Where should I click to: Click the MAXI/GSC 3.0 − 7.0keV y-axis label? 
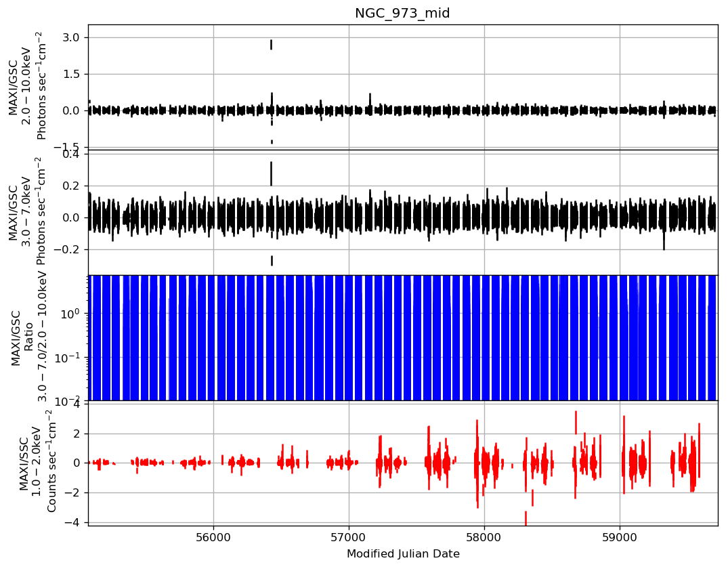tap(28, 211)
